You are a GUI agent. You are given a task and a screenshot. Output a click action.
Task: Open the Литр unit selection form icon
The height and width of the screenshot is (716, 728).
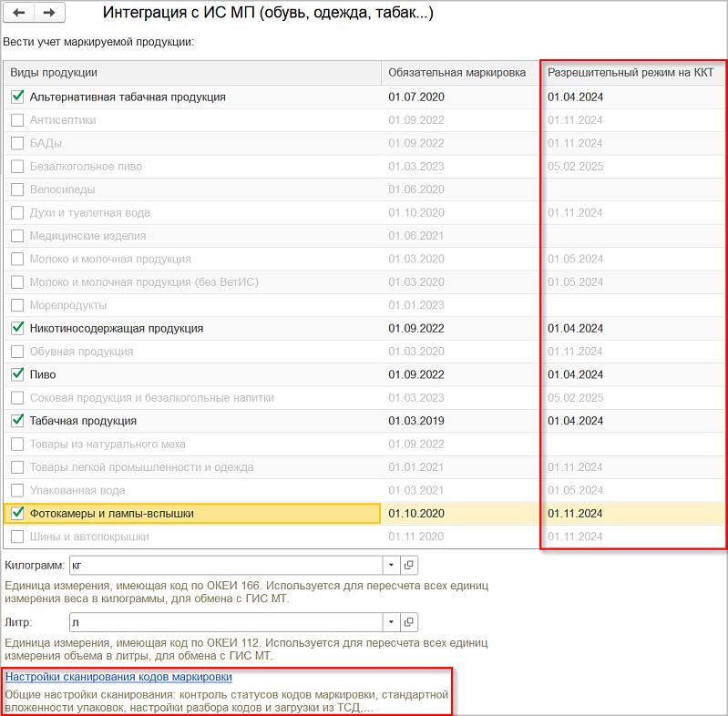(x=408, y=622)
